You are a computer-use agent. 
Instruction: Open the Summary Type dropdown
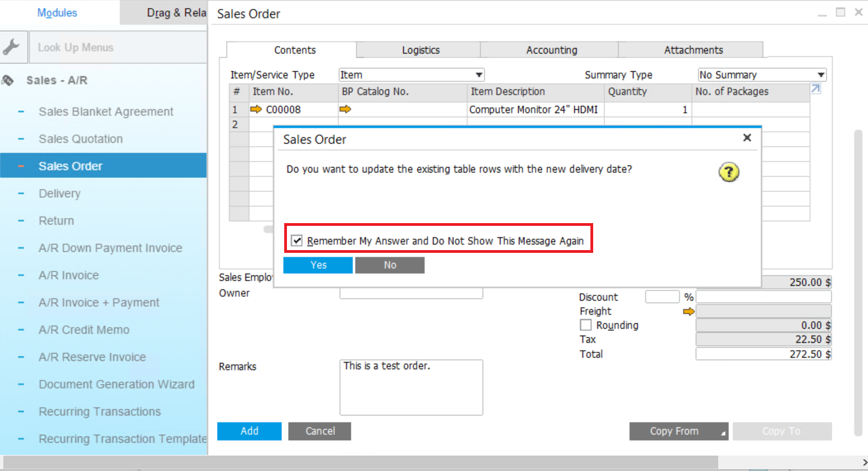click(821, 75)
